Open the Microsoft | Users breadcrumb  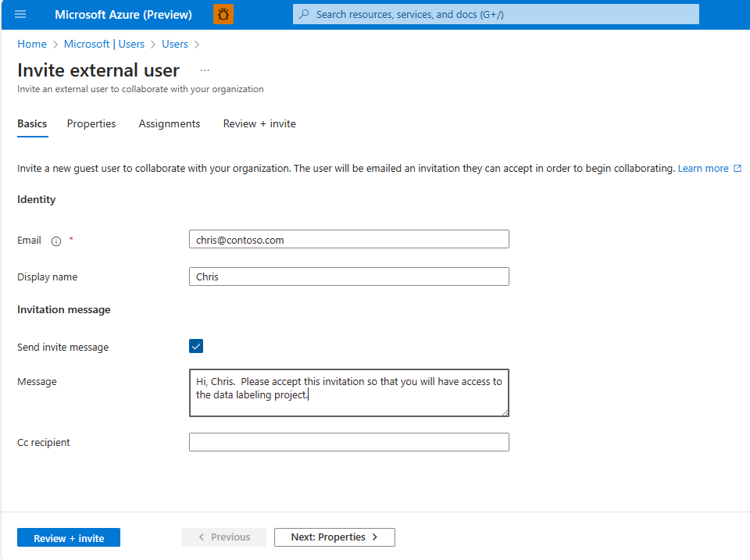[x=104, y=44]
